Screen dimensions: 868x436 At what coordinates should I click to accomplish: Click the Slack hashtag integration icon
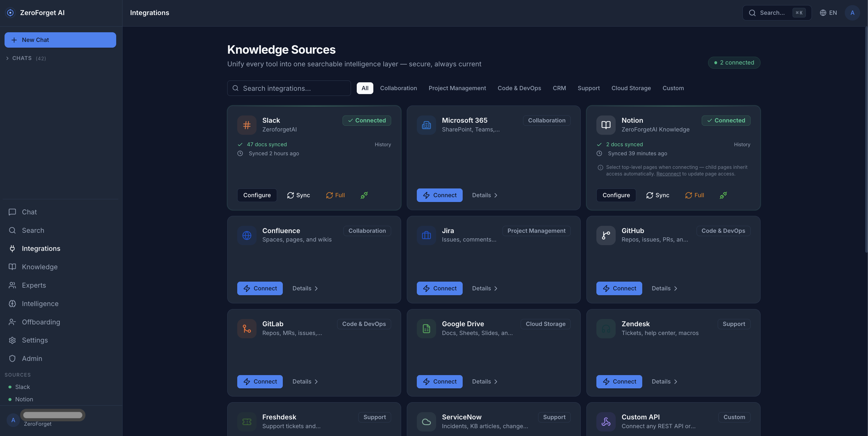point(247,125)
